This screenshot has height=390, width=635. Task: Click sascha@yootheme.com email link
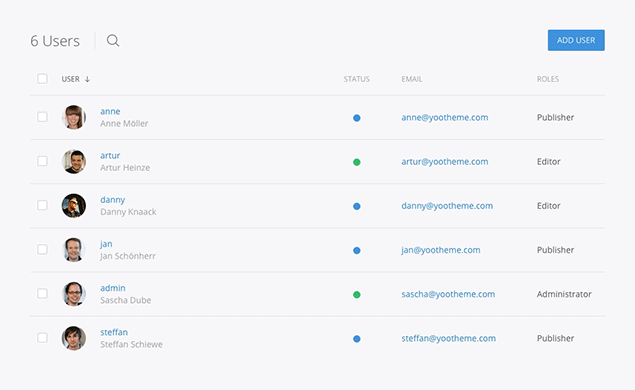click(448, 294)
